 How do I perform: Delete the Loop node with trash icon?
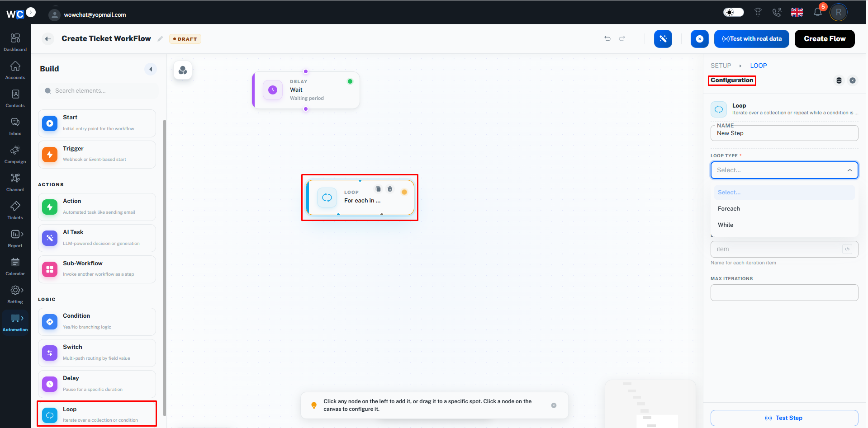pos(390,189)
